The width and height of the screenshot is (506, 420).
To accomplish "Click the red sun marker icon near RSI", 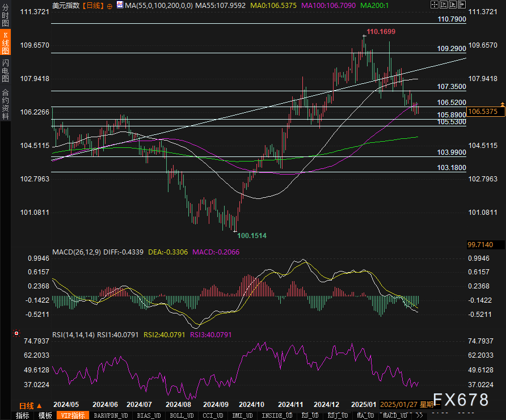I will pyautogui.click(x=16, y=334).
